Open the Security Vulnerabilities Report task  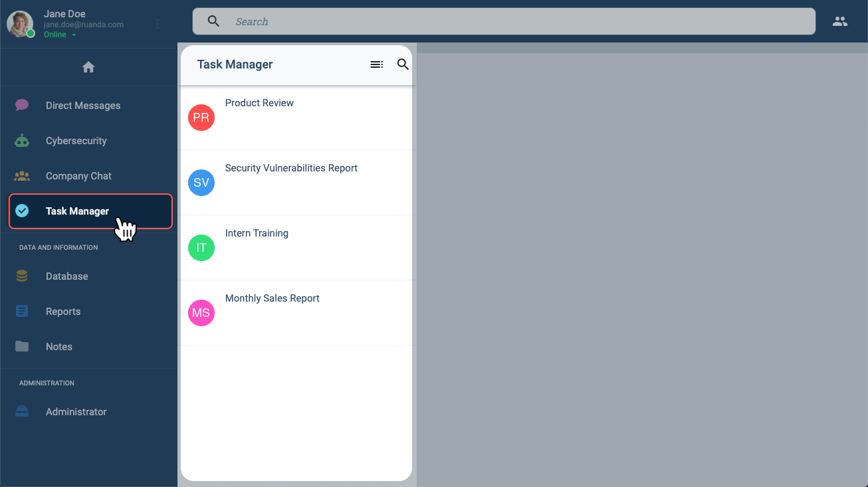296,183
